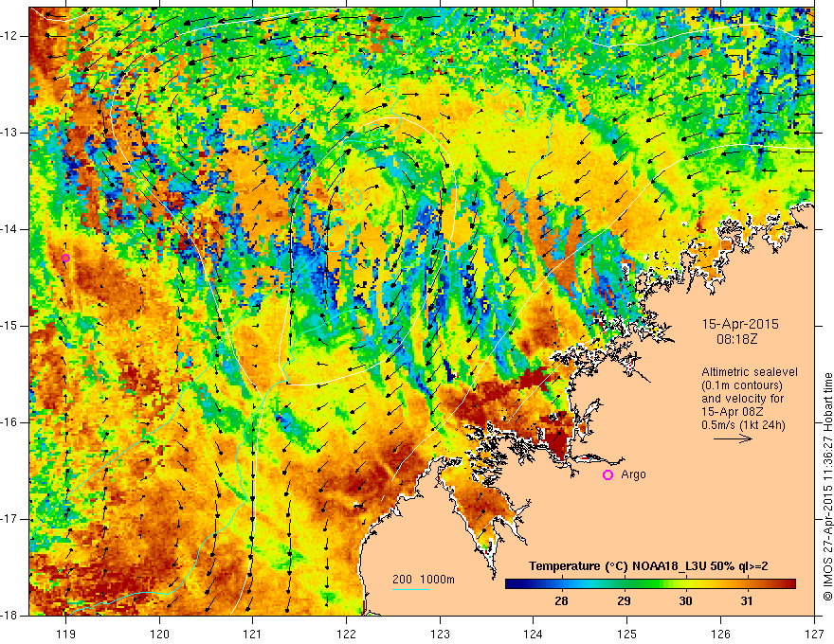
Task: Click the -18 latitude axis label
Action: (x=9, y=616)
